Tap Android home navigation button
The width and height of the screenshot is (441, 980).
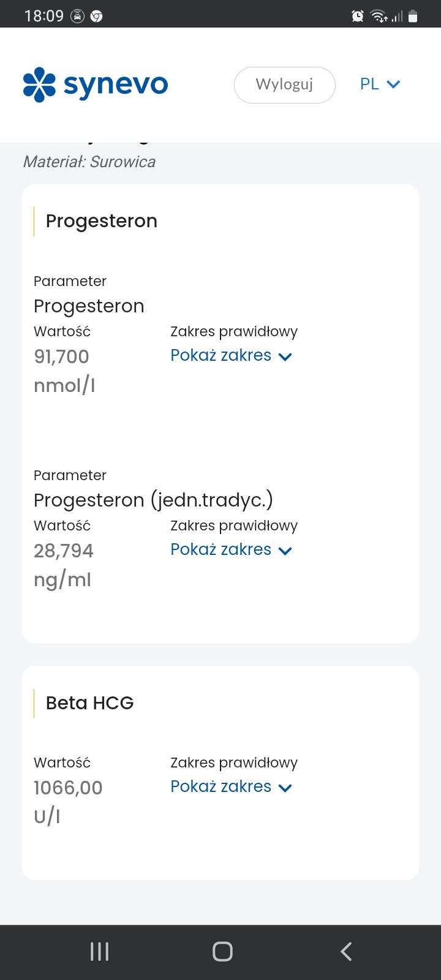222,951
